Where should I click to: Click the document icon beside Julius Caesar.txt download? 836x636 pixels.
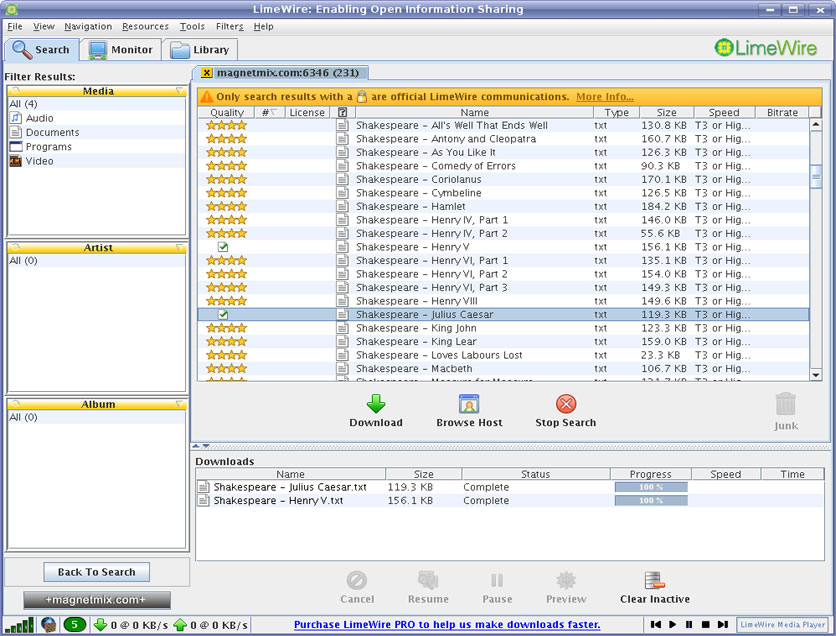point(203,487)
